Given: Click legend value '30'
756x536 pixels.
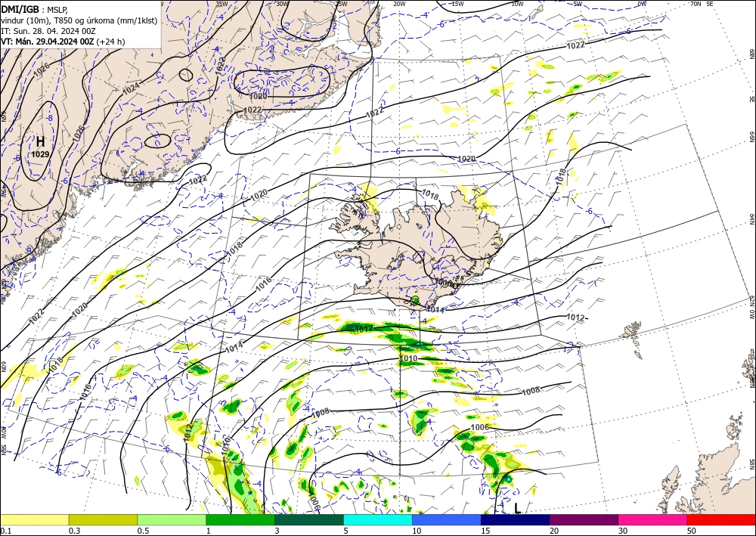Looking at the screenshot, I should point(623,531).
